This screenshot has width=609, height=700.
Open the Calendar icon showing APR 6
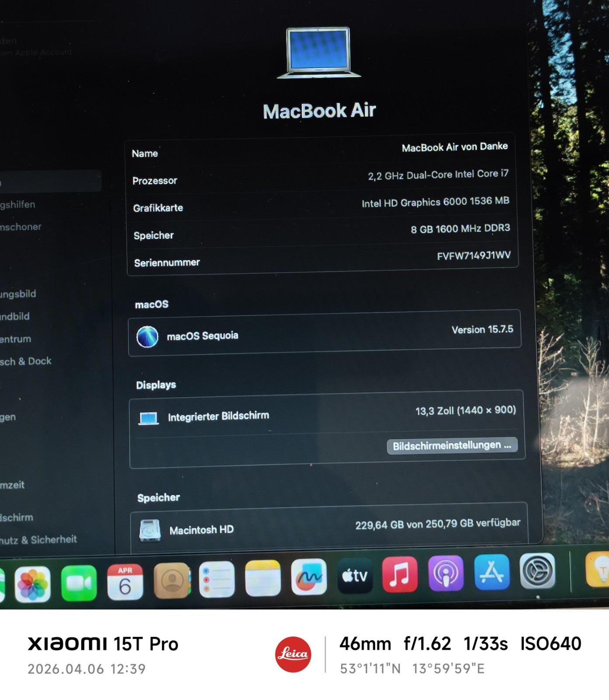[x=125, y=581]
